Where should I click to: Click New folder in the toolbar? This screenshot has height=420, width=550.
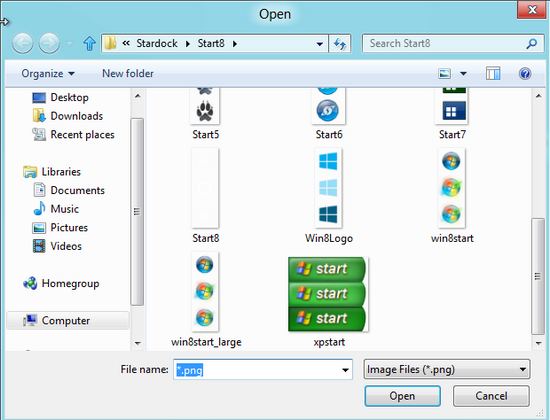coord(128,73)
